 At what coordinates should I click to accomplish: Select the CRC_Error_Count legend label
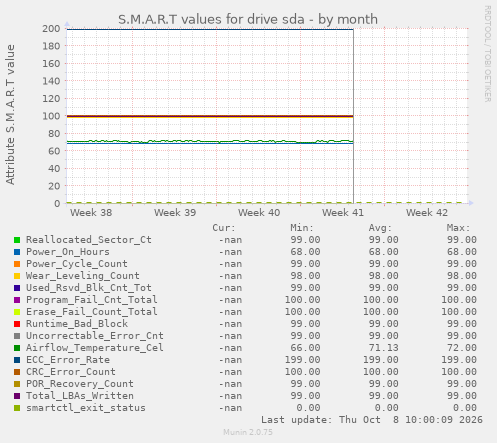pos(71,372)
